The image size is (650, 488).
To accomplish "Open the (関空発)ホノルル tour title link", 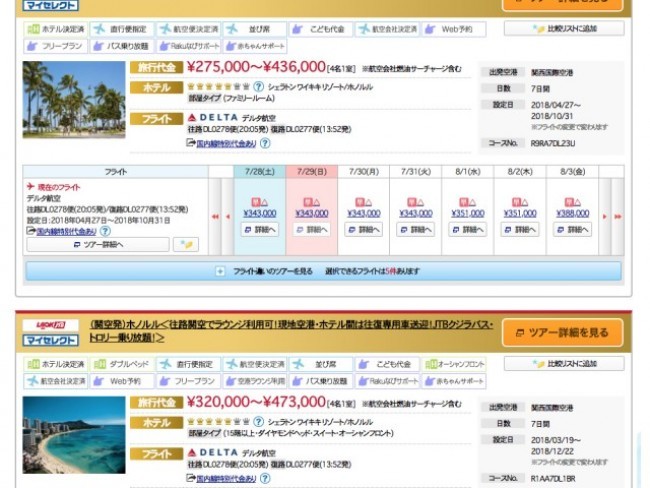I will (x=291, y=331).
